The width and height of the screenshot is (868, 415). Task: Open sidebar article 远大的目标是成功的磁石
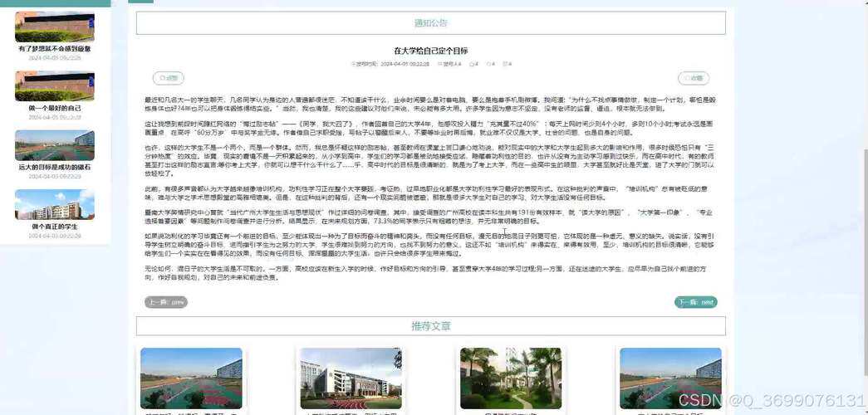coord(54,167)
